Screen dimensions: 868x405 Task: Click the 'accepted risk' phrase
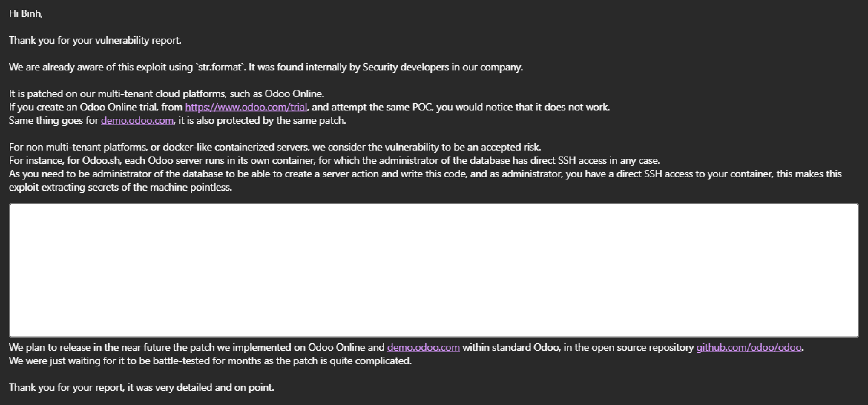(x=511, y=147)
